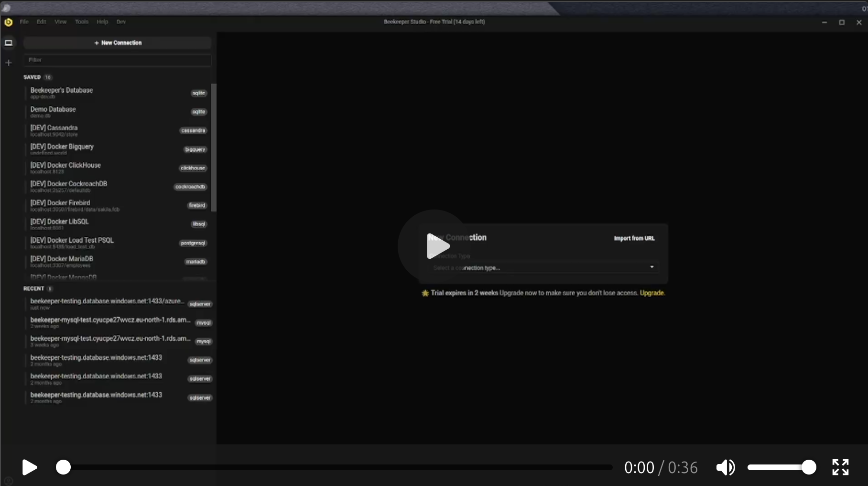Collapse the SAVED connections section

pos(32,77)
